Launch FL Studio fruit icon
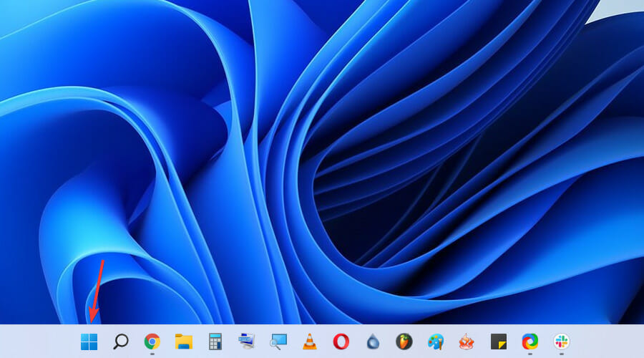The height and width of the screenshot is (358, 644). [404, 342]
